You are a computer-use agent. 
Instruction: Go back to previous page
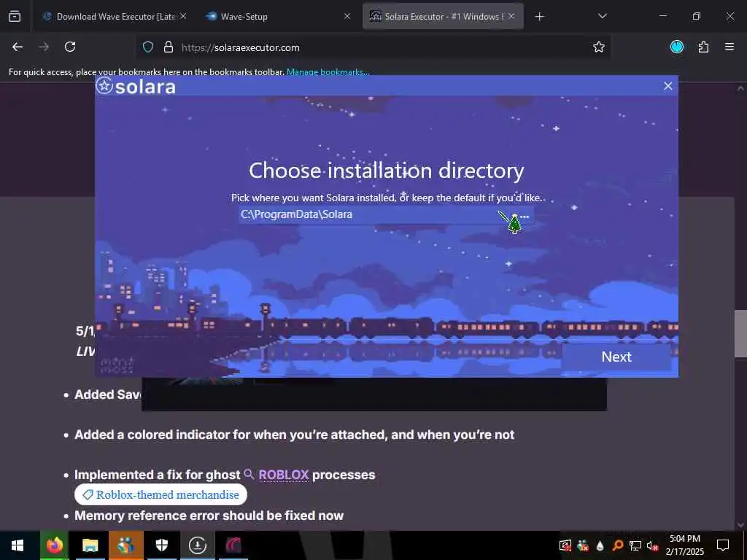[x=18, y=47]
